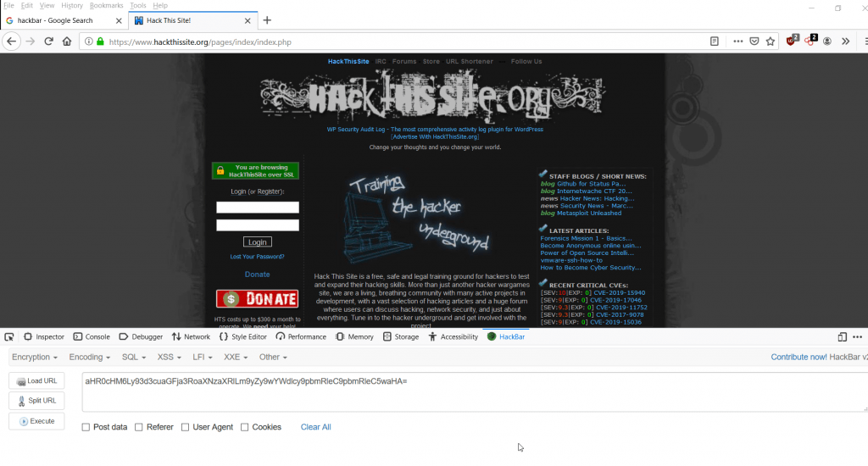Open the XSS dropdown menu
The width and height of the screenshot is (868, 466).
pos(169,357)
